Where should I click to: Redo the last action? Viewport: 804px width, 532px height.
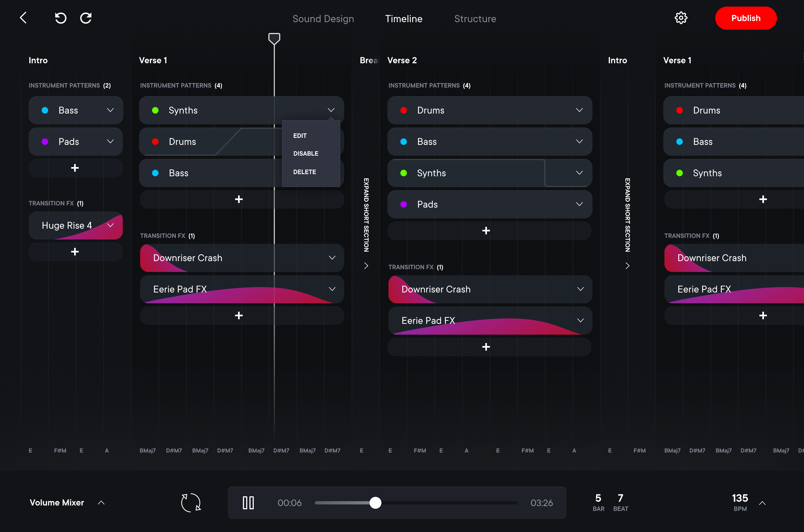pyautogui.click(x=86, y=18)
